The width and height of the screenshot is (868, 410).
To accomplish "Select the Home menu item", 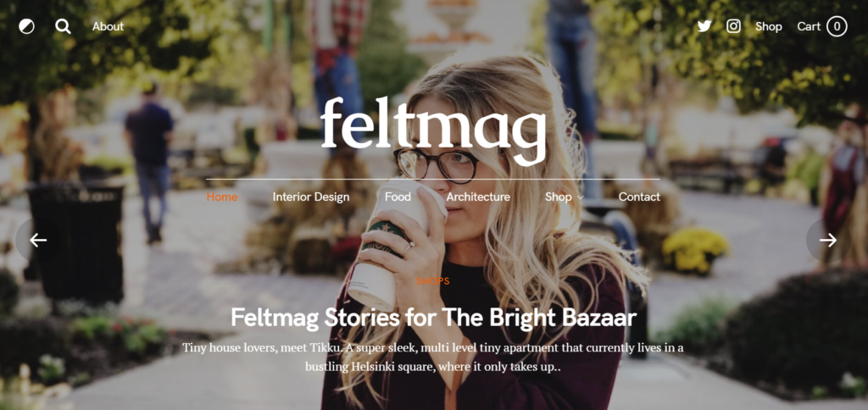I will [x=222, y=197].
